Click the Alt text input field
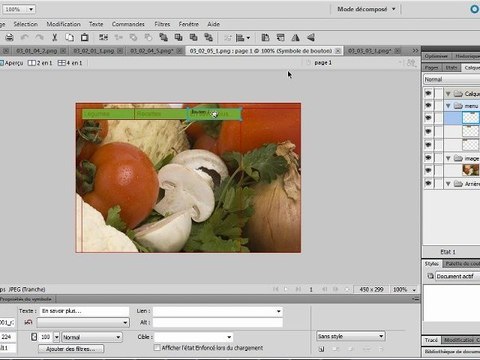Screen dimensions: 480x360 tap(218, 322)
